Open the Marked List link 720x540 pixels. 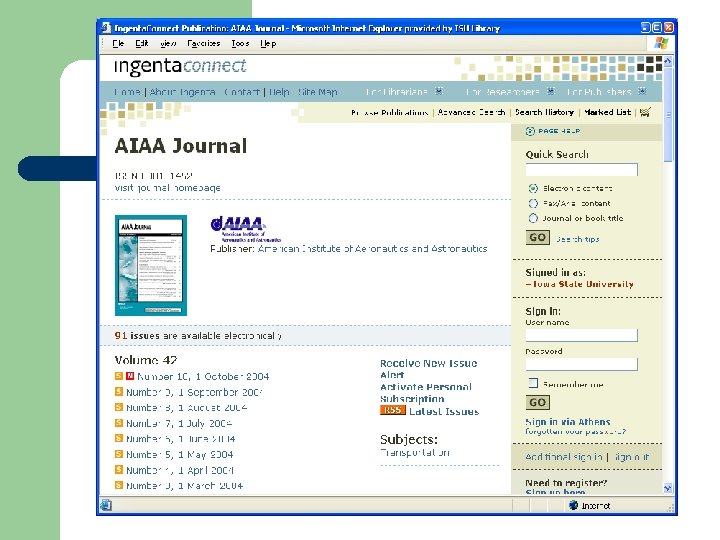pos(608,112)
